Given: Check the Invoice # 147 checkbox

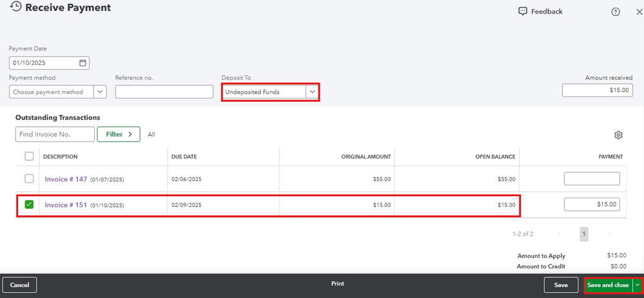Looking at the screenshot, I should [x=29, y=179].
